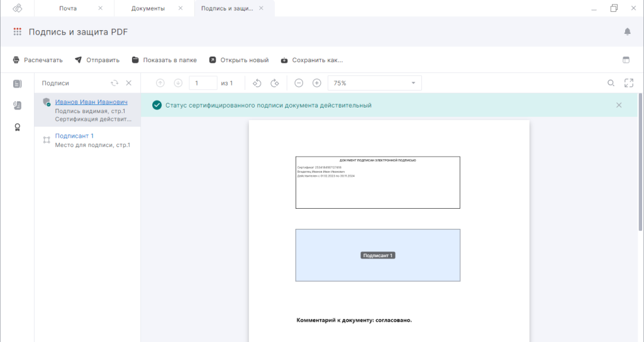Close the Подписи panel
This screenshot has width=644, height=342.
click(128, 83)
